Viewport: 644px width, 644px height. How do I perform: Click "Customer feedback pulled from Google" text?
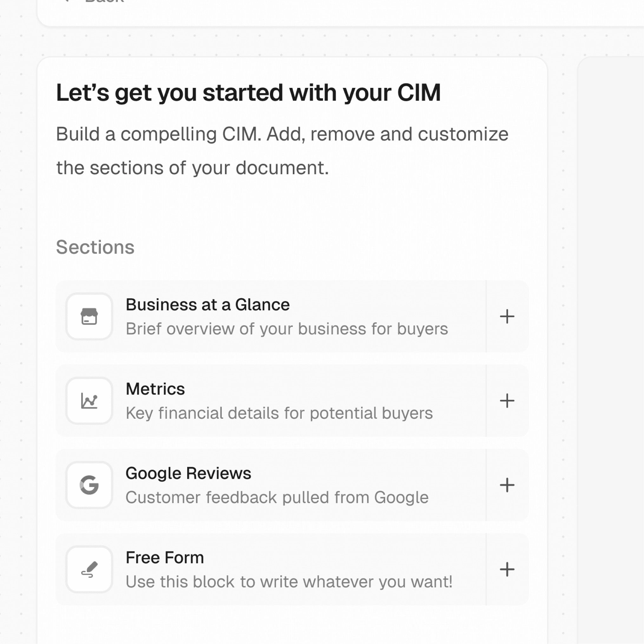coord(277,498)
